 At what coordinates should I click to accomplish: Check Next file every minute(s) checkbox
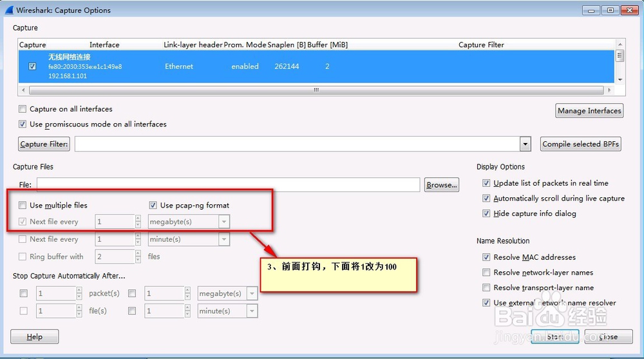pos(23,239)
